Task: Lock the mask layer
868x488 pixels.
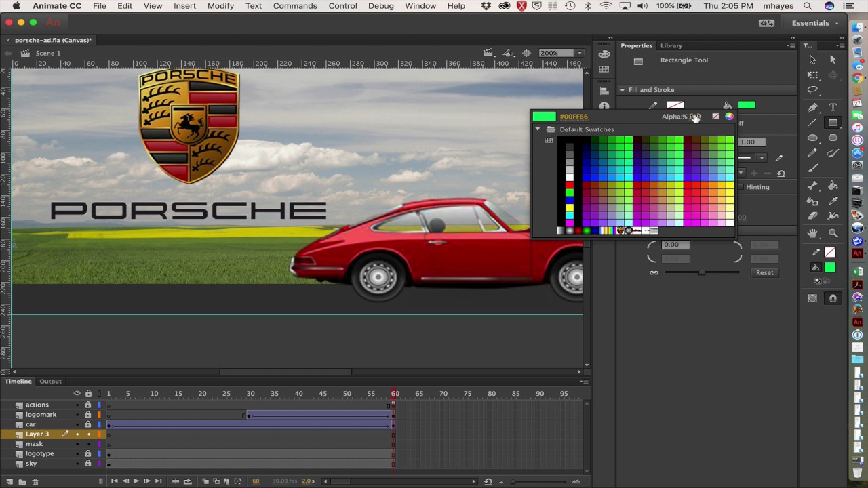Action: [x=87, y=444]
